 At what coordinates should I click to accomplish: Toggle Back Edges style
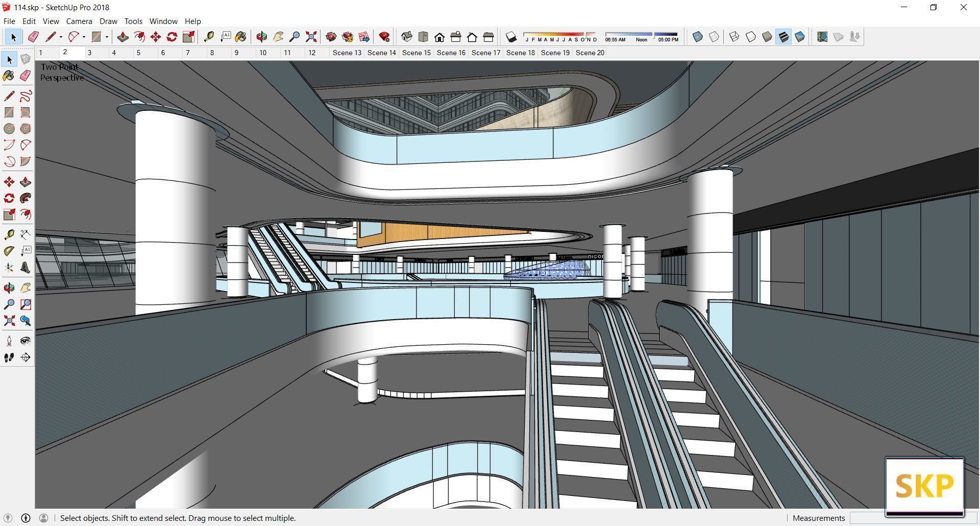[714, 37]
